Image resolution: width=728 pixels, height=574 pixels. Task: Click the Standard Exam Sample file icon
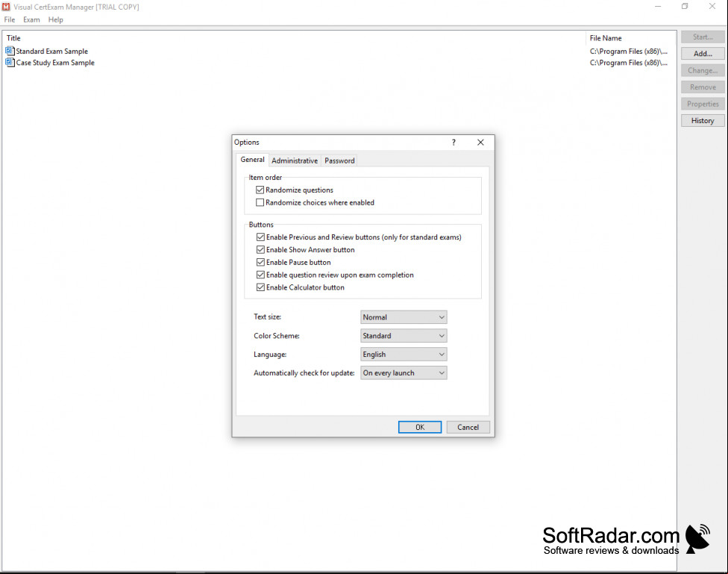[10, 51]
